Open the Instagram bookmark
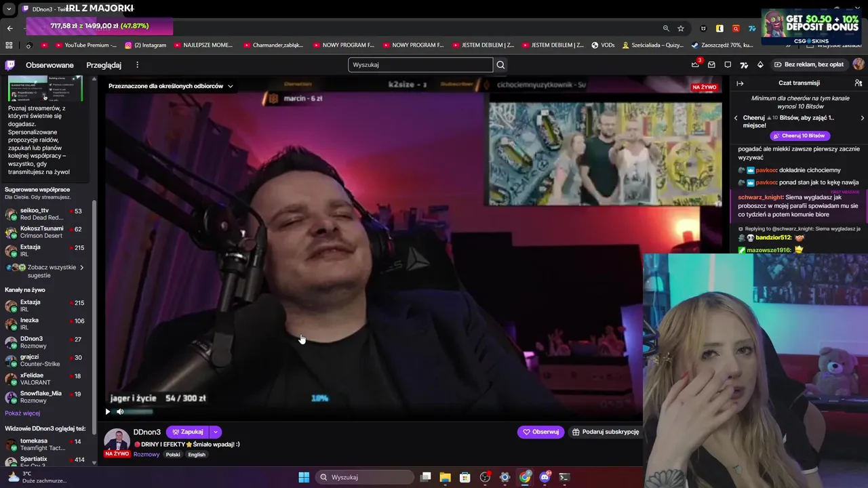 145,45
